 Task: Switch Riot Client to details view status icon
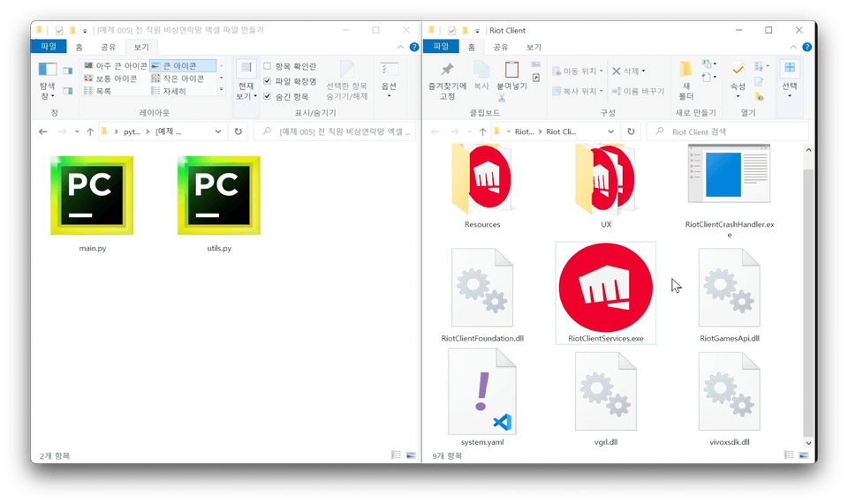(x=789, y=456)
